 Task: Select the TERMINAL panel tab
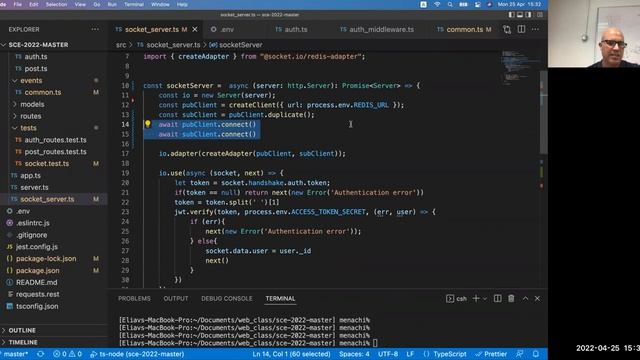coord(280,299)
